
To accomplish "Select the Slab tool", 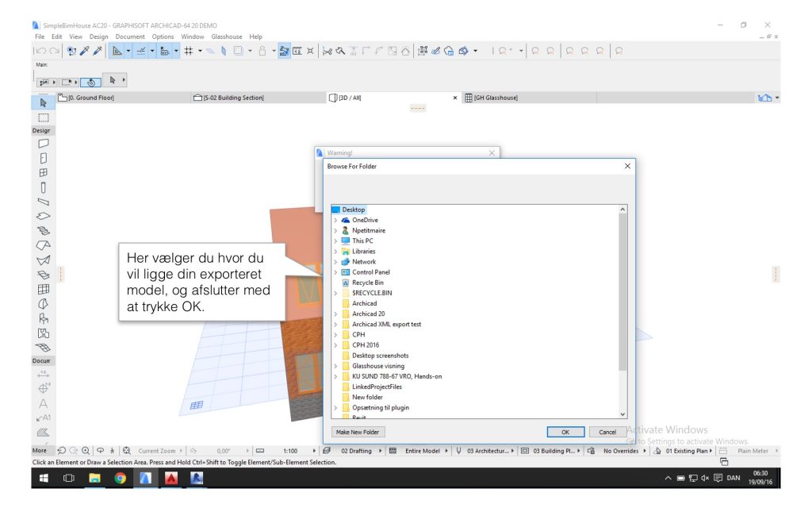I will tap(43, 216).
